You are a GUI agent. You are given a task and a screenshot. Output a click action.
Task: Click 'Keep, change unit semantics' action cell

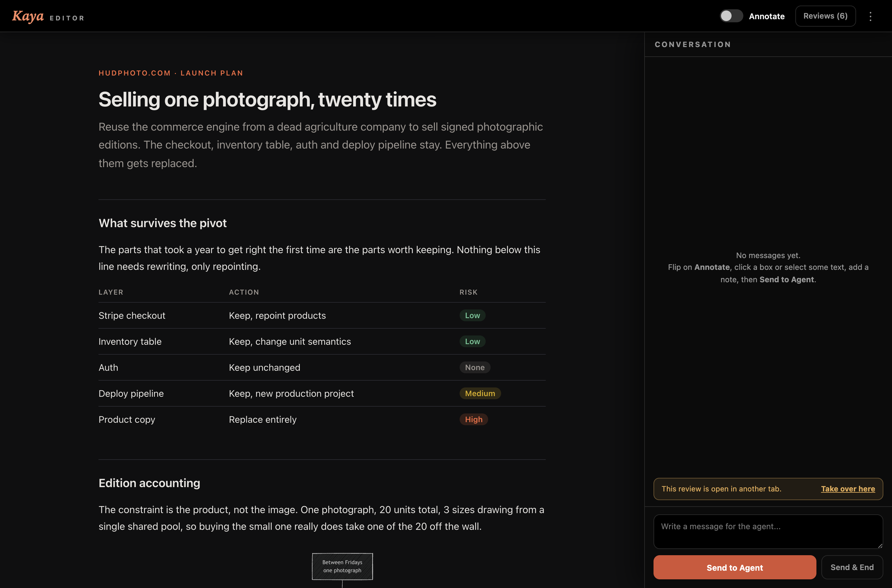(x=290, y=341)
